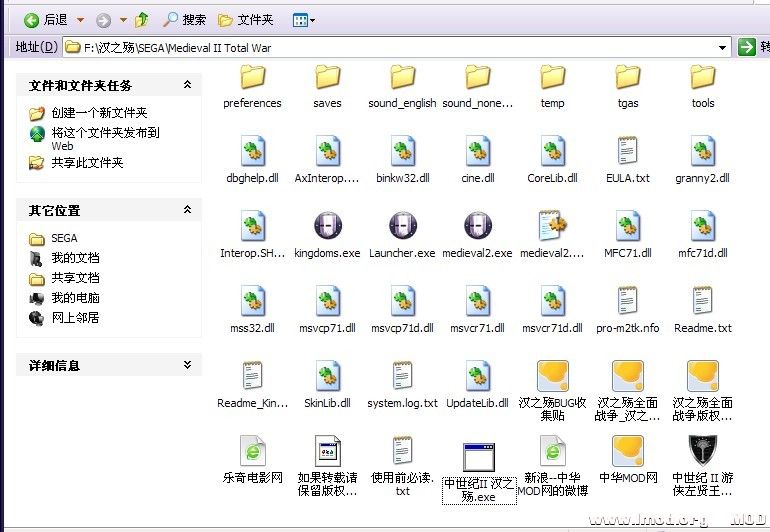
Task: Select MFC71.dll file
Action: (628, 235)
